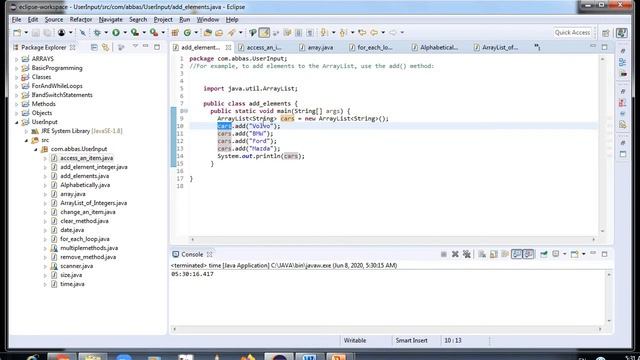Select scanner.java in Package Explorer
The height and width of the screenshot is (360, 640).
pos(76,266)
